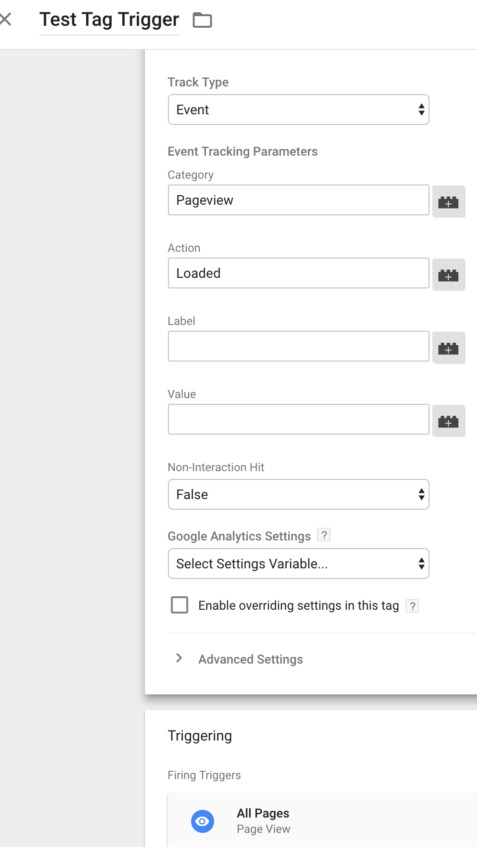Open the Track Type dropdown
Image resolution: width=477 pixels, height=847 pixels.
coord(299,110)
